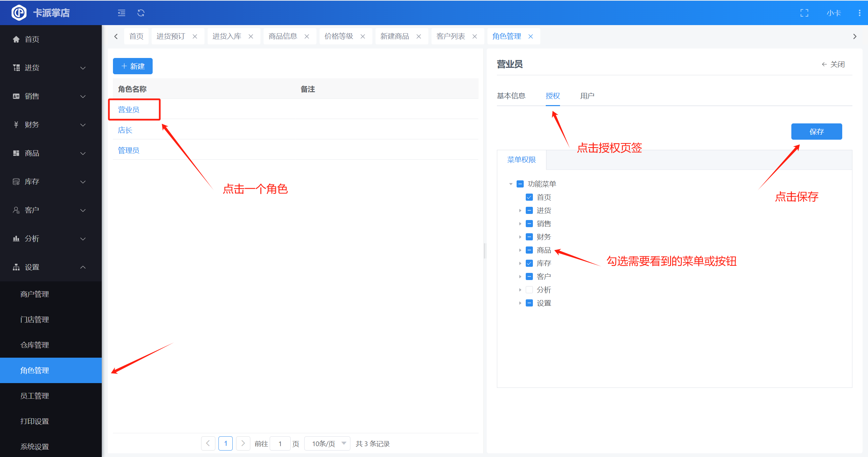Open the 店长 role link
The height and width of the screenshot is (457, 868).
point(125,130)
